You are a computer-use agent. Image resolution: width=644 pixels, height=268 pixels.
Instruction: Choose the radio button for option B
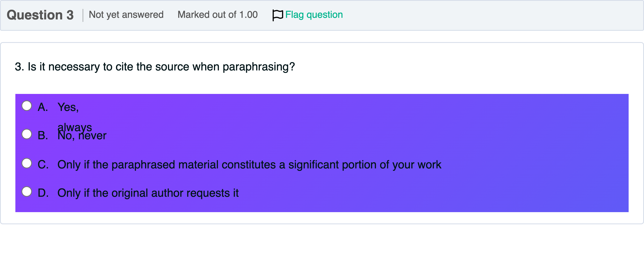click(27, 134)
